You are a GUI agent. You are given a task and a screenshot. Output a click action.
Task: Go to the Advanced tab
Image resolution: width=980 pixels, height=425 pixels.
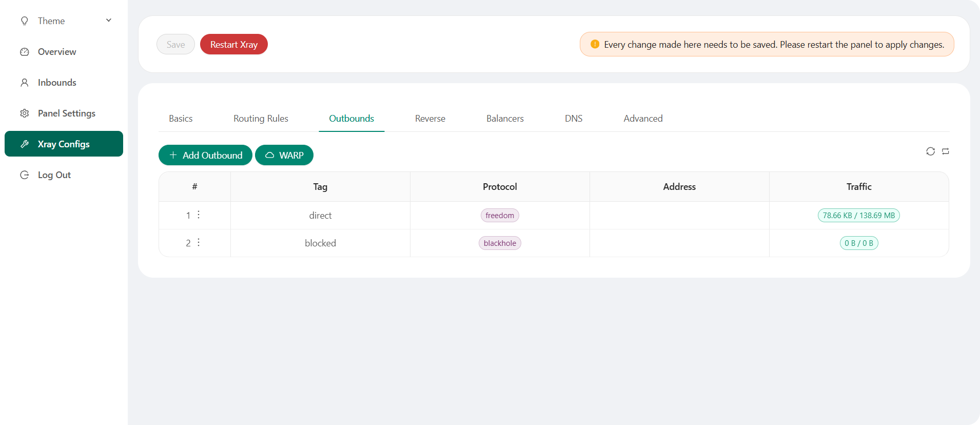pos(643,119)
